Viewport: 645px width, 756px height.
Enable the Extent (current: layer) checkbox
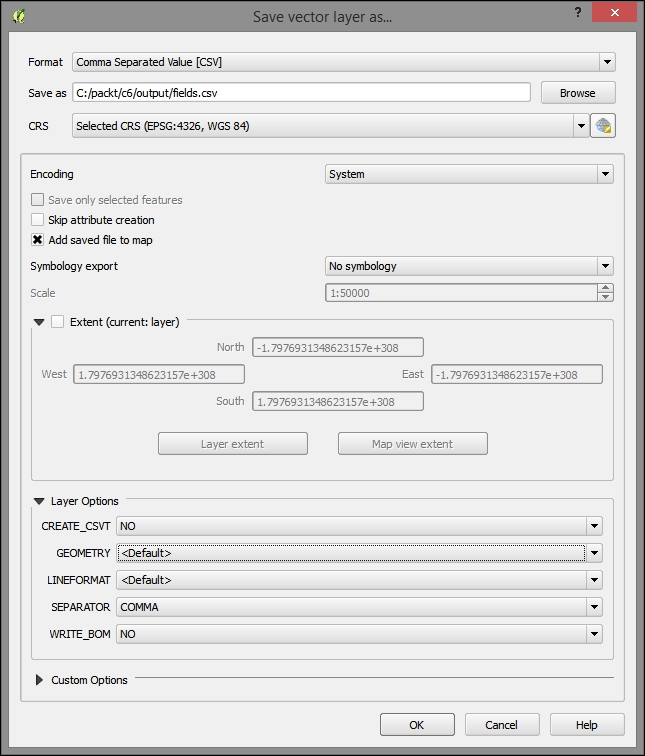pos(57,322)
